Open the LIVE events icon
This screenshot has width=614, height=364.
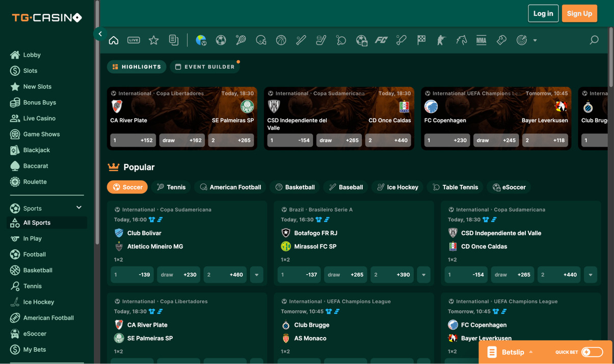click(134, 40)
